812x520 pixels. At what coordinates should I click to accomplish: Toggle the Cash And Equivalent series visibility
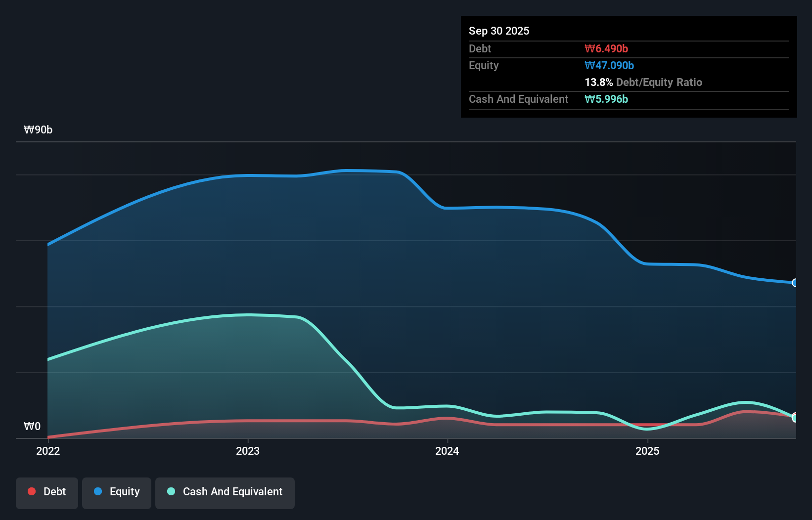pyautogui.click(x=225, y=492)
